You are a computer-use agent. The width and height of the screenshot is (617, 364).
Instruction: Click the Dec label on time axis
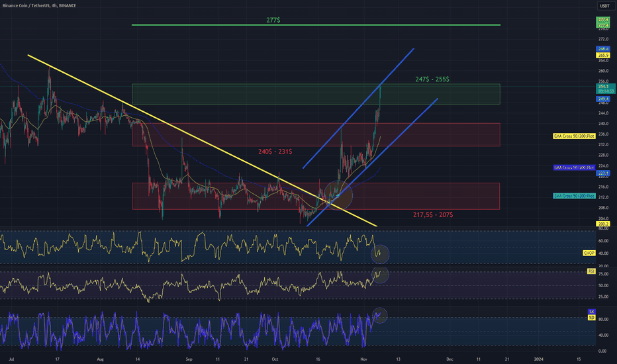[450, 359]
